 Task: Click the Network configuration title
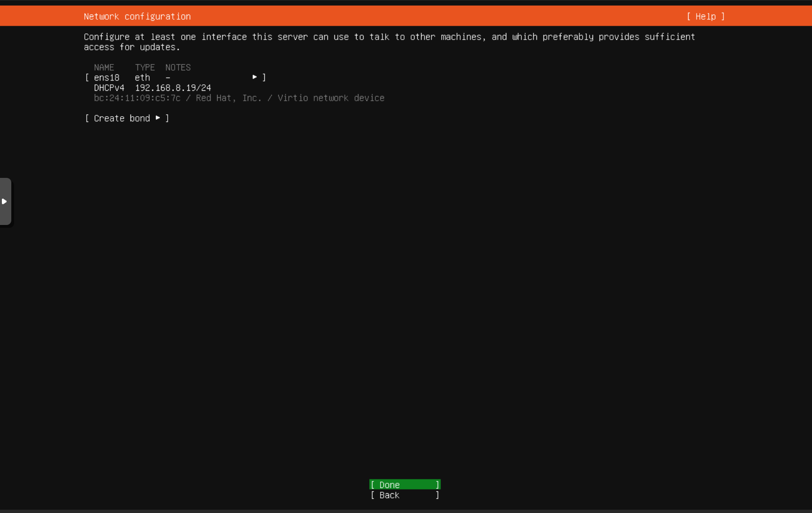pos(137,16)
